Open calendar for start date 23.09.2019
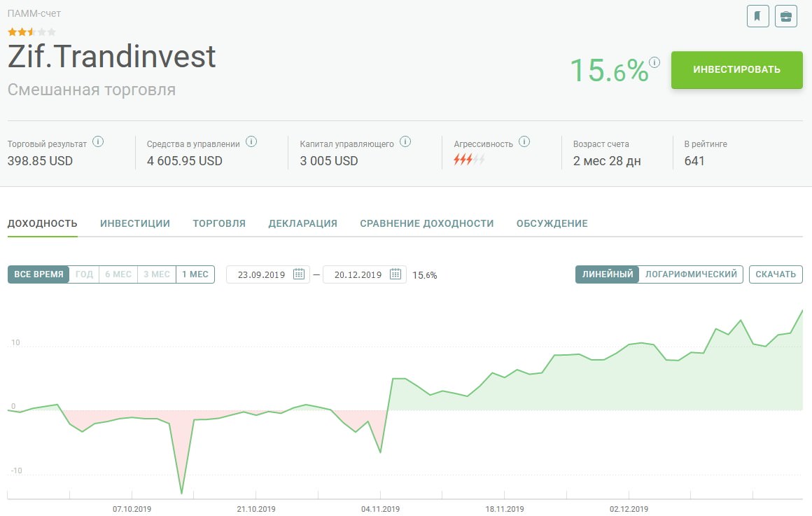This screenshot has height=516, width=812. (x=299, y=274)
